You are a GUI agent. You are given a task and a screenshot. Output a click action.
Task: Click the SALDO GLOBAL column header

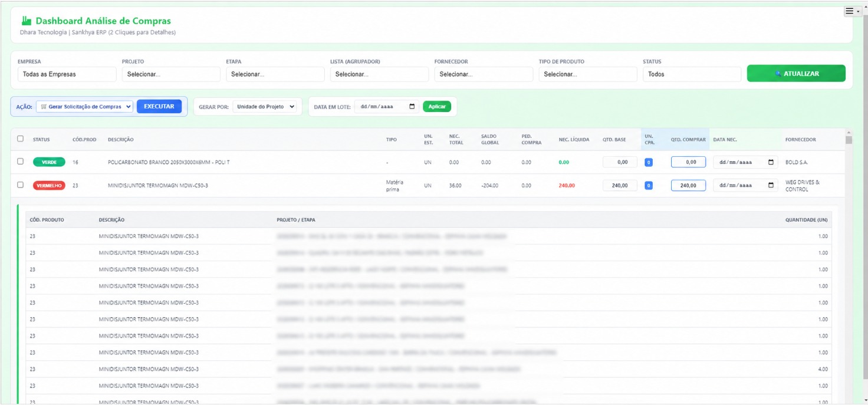pos(490,140)
